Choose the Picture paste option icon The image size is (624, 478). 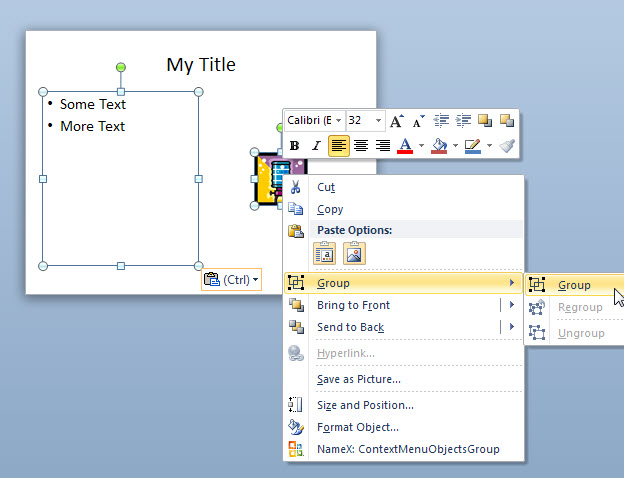coord(354,253)
